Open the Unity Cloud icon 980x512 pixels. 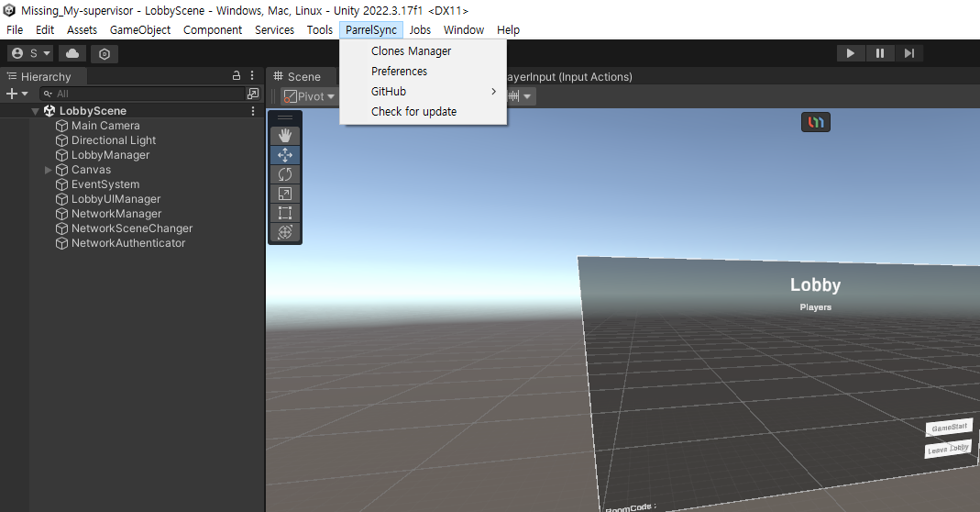click(x=72, y=53)
